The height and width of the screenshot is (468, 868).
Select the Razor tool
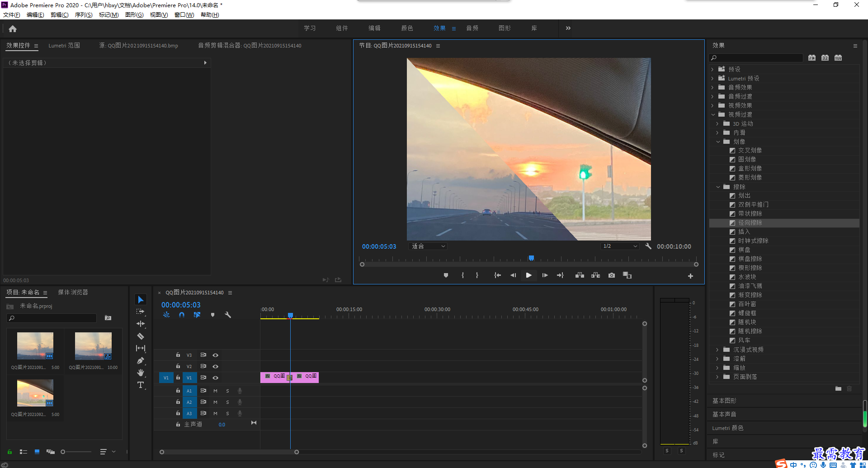(x=141, y=336)
